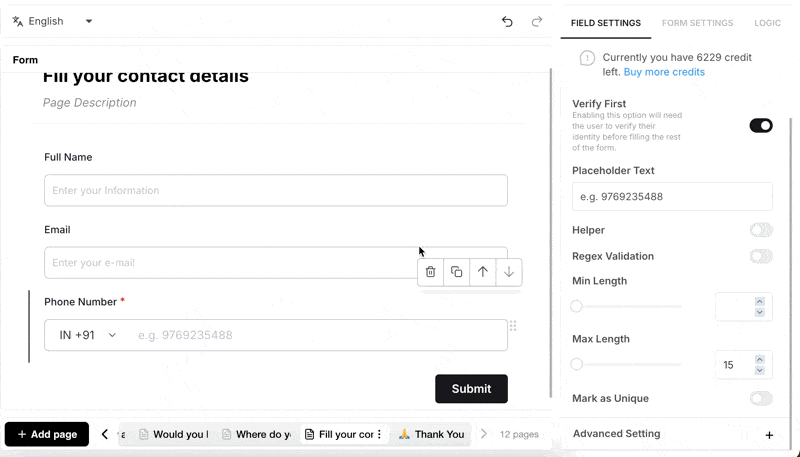Click the Full Name input field
Image resolution: width=800 pixels, height=457 pixels.
(x=276, y=190)
